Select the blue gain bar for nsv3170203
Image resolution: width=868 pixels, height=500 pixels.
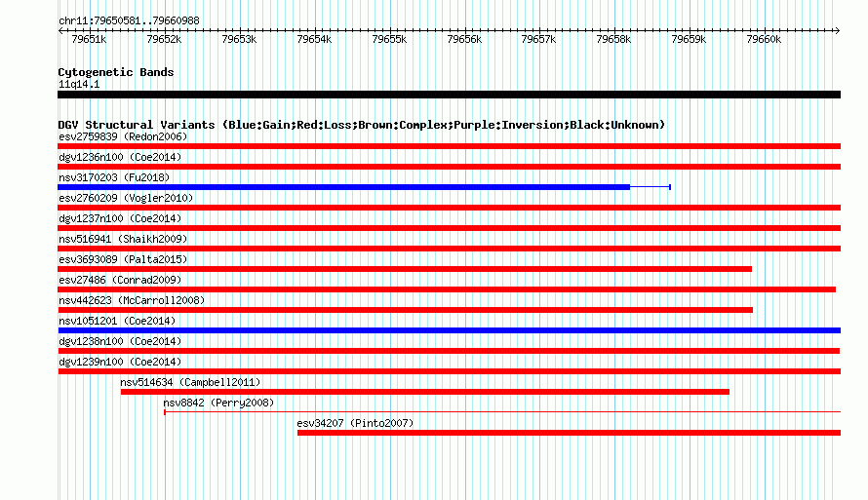[x=343, y=187]
